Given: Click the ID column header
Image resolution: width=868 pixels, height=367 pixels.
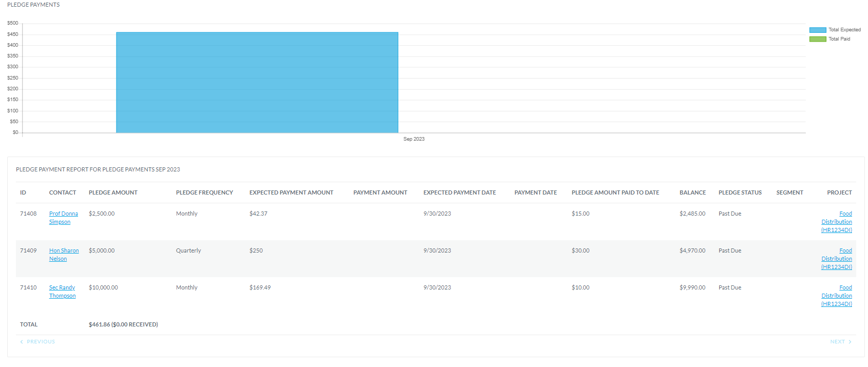Looking at the screenshot, I should point(23,192).
